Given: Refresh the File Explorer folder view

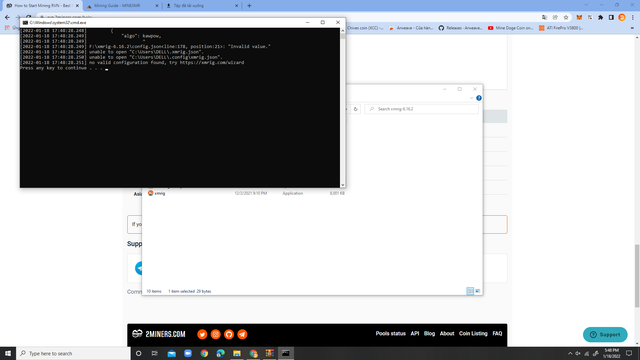Looking at the screenshot, I should tap(356, 109).
